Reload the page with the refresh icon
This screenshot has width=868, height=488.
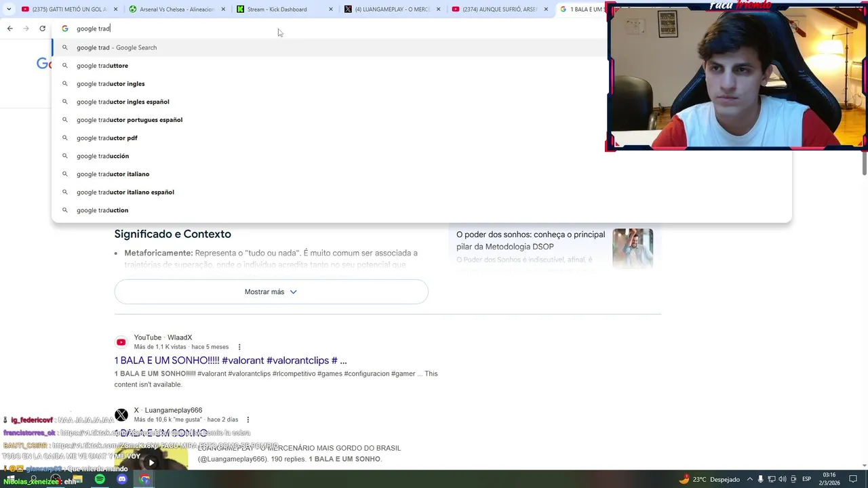point(42,28)
